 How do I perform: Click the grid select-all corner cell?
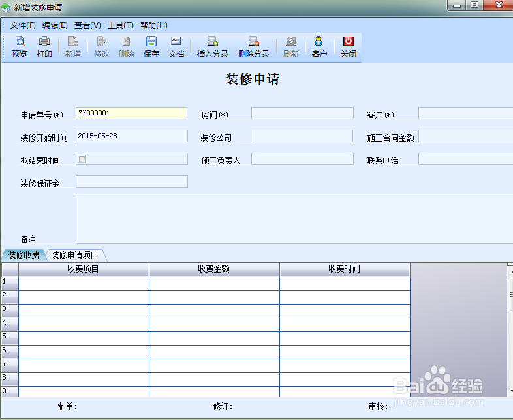point(10,269)
